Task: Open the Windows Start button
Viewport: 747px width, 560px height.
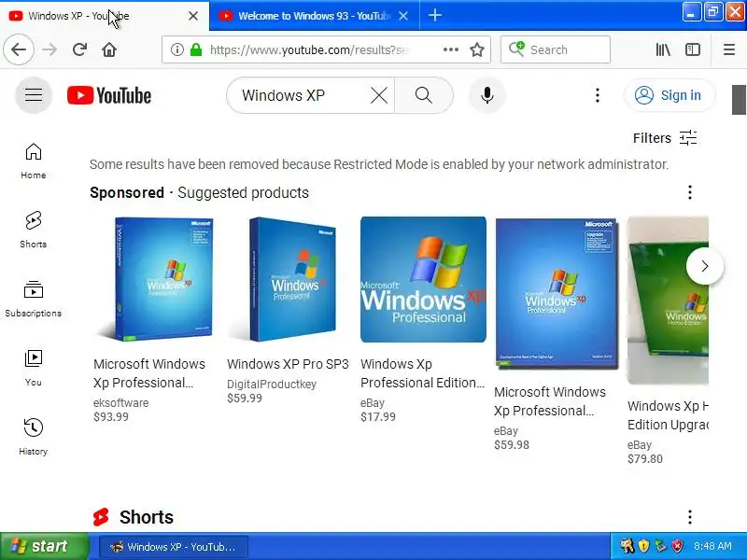Action: 44,546
